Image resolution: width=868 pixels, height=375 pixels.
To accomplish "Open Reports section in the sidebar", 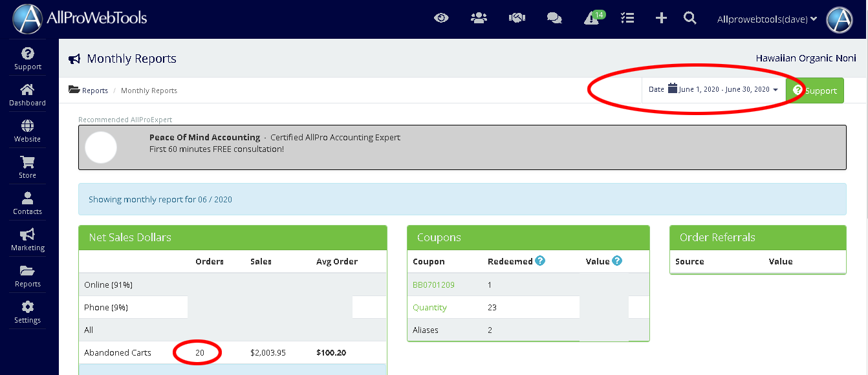I will click(x=28, y=275).
